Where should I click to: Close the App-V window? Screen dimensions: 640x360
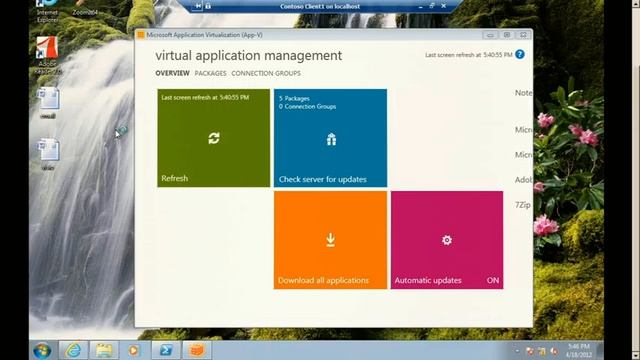[523, 35]
